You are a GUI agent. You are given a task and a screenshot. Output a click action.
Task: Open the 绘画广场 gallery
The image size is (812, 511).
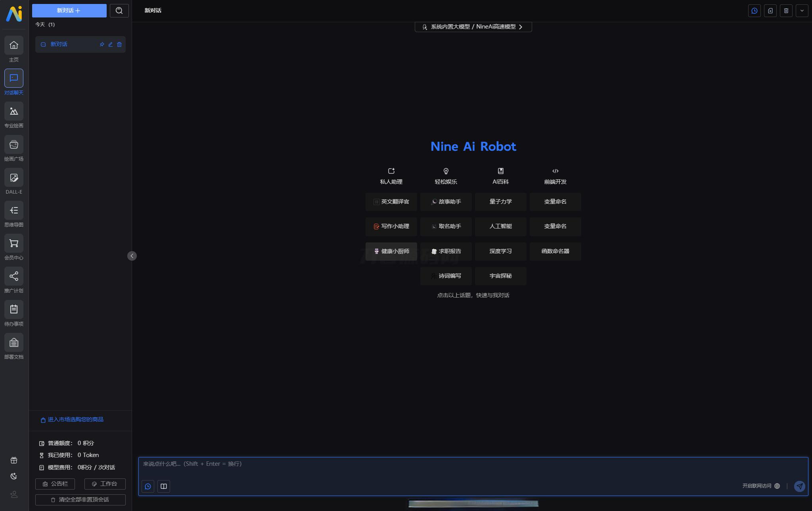(14, 144)
